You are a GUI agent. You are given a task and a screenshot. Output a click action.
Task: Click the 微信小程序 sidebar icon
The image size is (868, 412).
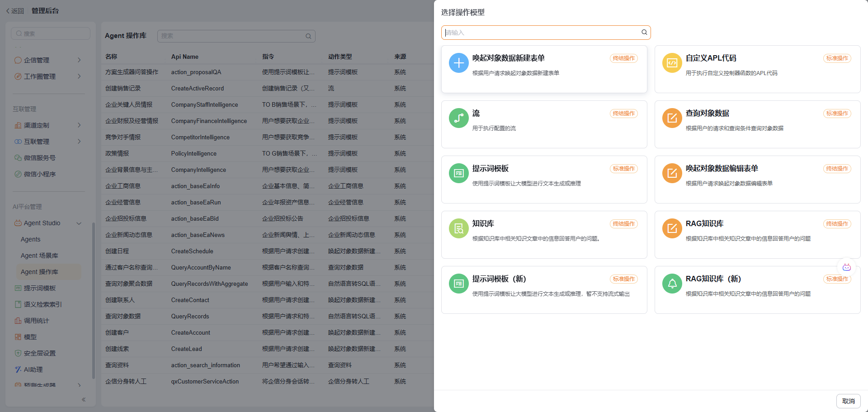click(18, 174)
